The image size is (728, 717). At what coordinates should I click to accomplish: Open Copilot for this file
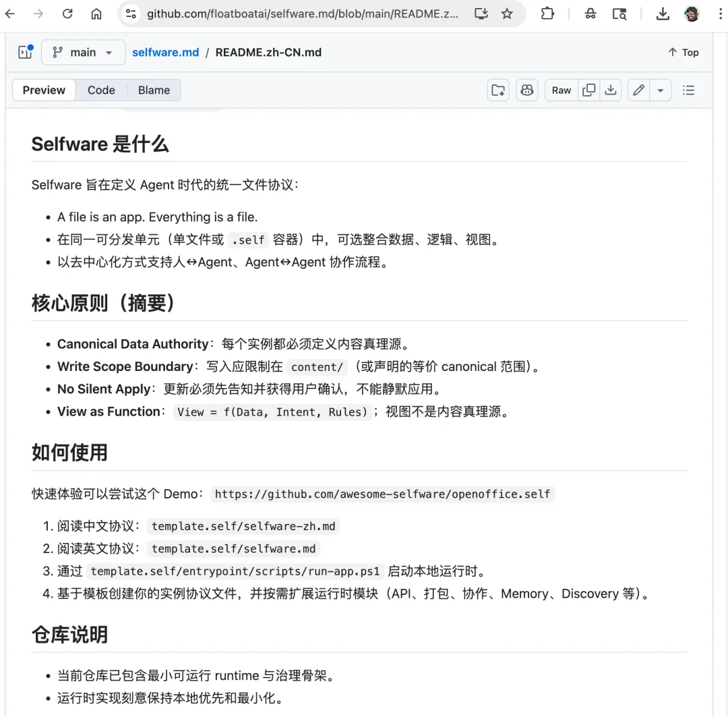coord(527,90)
